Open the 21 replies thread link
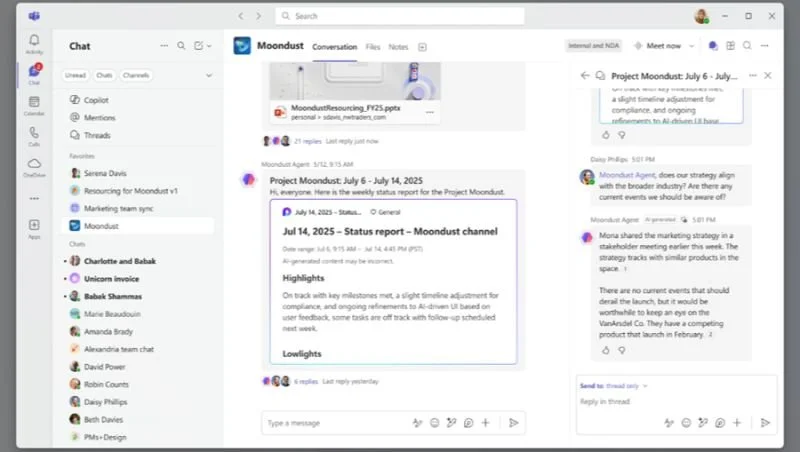Image resolution: width=800 pixels, height=452 pixels. 308,141
